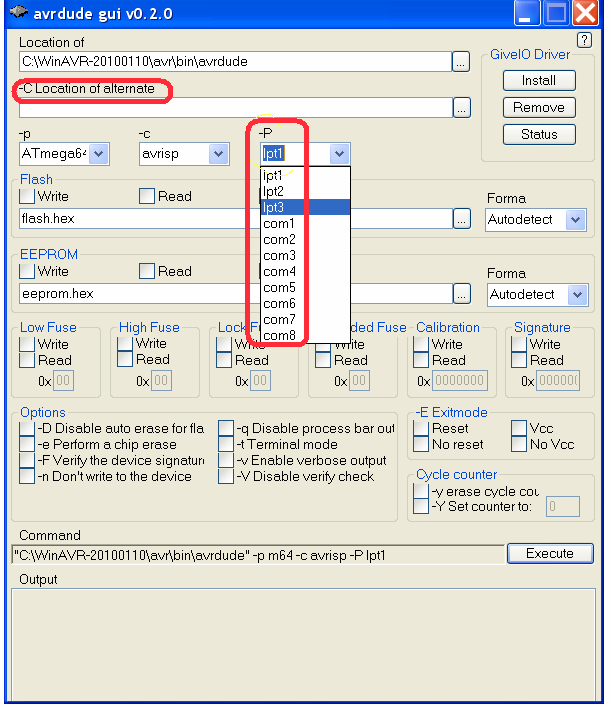Click GiveIO Driver Remove button
This screenshot has width=612, height=707.
coord(539,108)
